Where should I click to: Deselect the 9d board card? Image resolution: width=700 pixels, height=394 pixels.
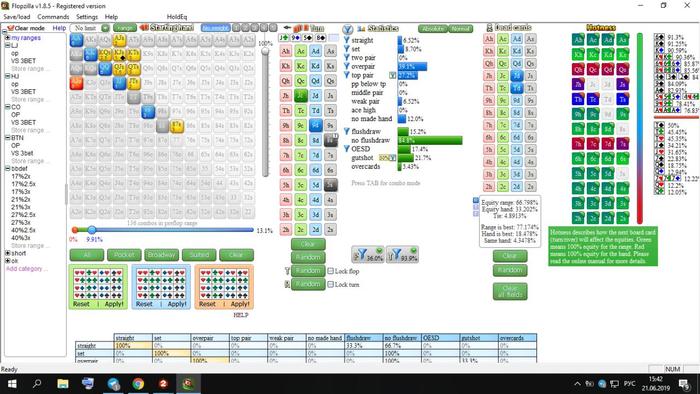[x=316, y=125]
